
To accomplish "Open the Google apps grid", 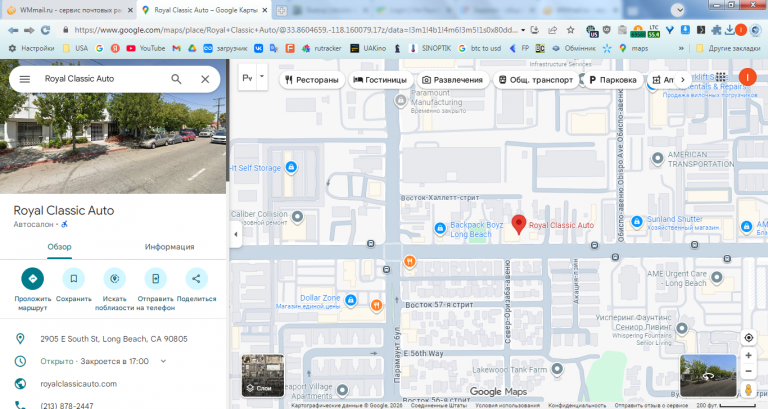I will (720, 77).
